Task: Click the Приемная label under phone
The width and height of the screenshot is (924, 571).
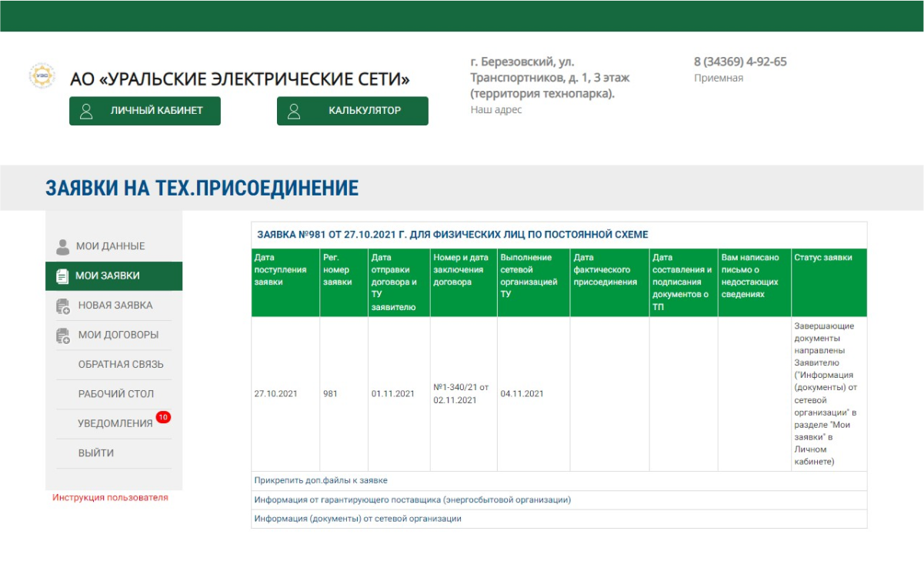Action: (719, 78)
